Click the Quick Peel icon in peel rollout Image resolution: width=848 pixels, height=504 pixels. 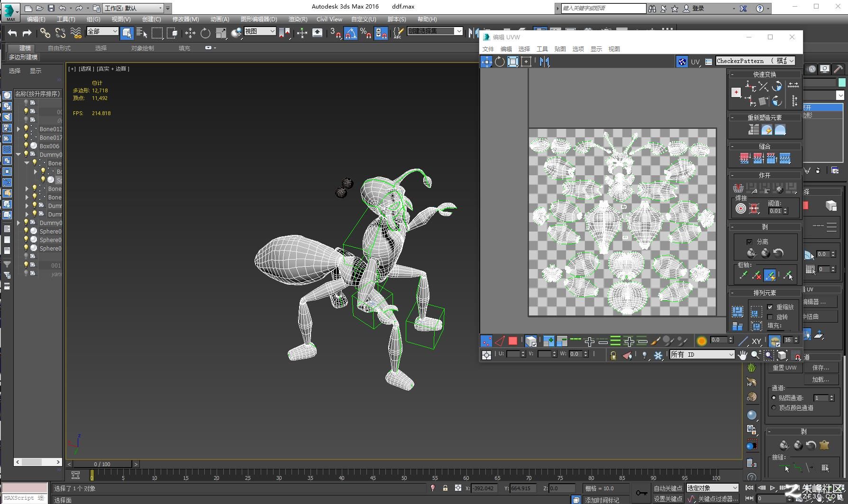(x=752, y=253)
